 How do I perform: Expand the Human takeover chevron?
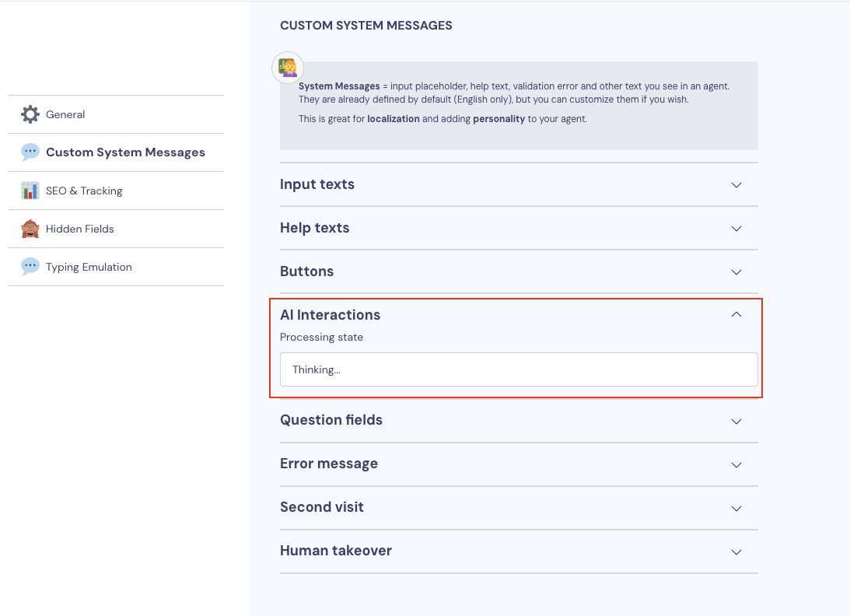point(736,551)
